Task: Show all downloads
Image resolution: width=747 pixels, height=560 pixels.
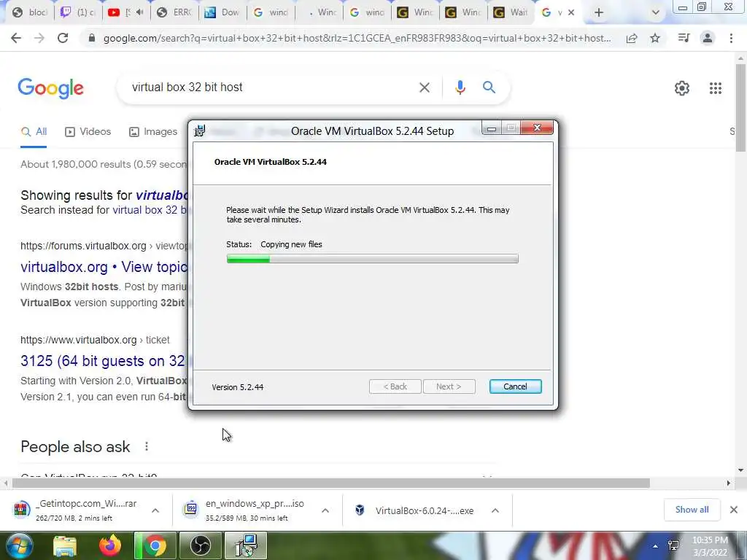Action: (692, 510)
